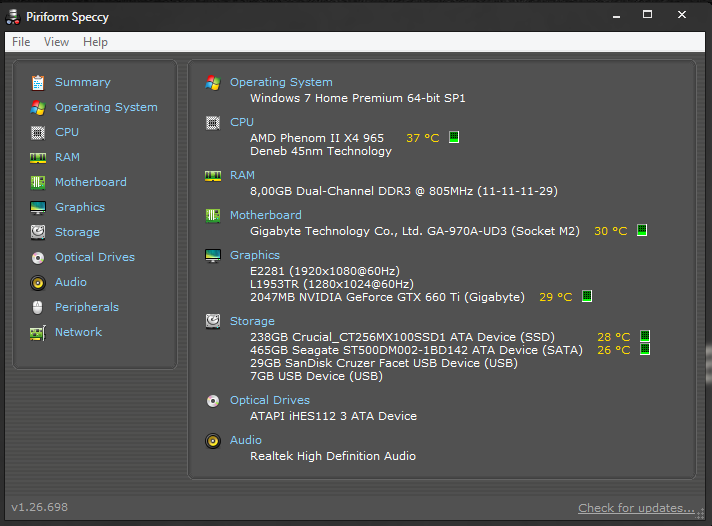The height and width of the screenshot is (526, 712).
Task: Click the NVIDIA GeForce GTX 660 Ti entry
Action: click(387, 297)
